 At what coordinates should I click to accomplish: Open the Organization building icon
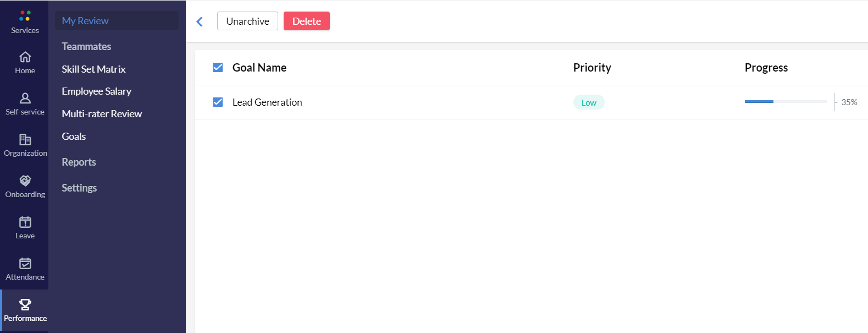25,139
